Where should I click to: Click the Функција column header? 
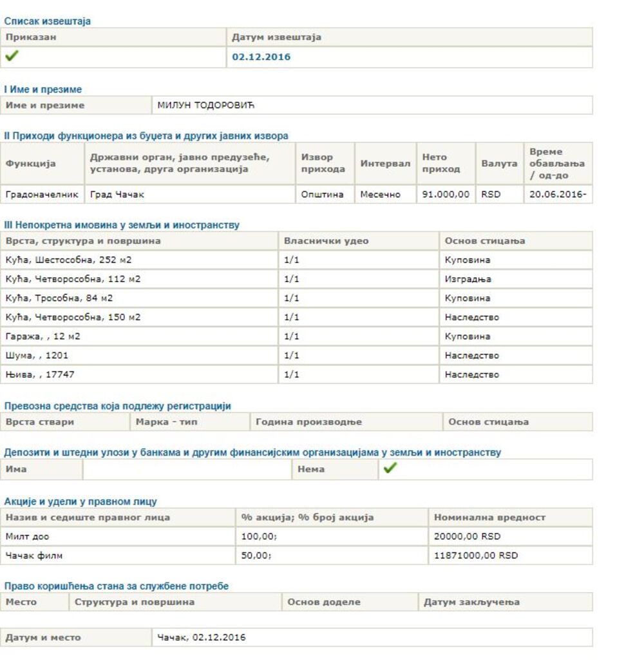pos(30,164)
